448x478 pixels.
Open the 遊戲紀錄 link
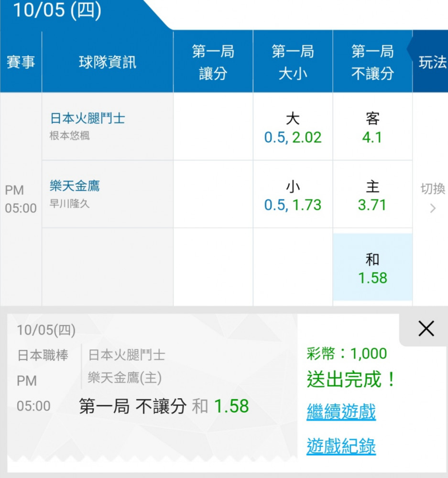click(x=341, y=446)
